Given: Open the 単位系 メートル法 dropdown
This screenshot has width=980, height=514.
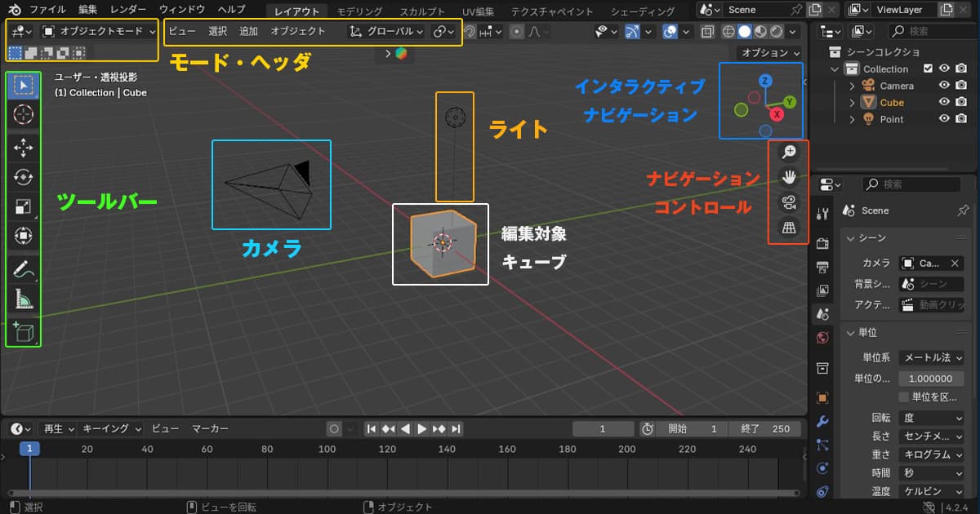Looking at the screenshot, I should click(931, 358).
